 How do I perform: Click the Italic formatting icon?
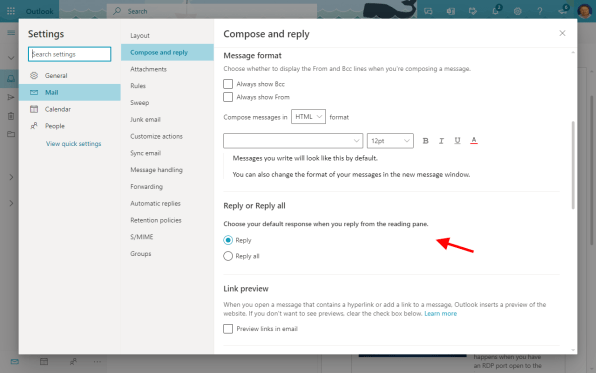tap(441, 141)
